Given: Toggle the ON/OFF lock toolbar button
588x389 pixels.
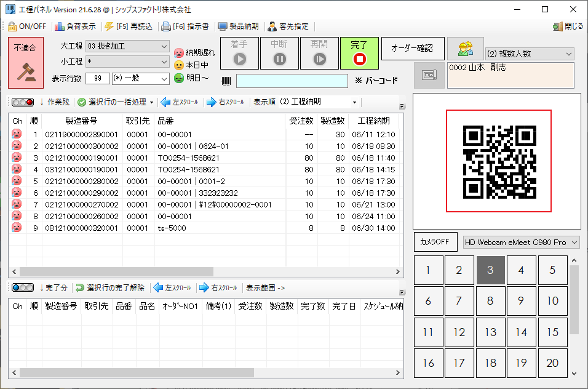Looking at the screenshot, I should click(28, 26).
